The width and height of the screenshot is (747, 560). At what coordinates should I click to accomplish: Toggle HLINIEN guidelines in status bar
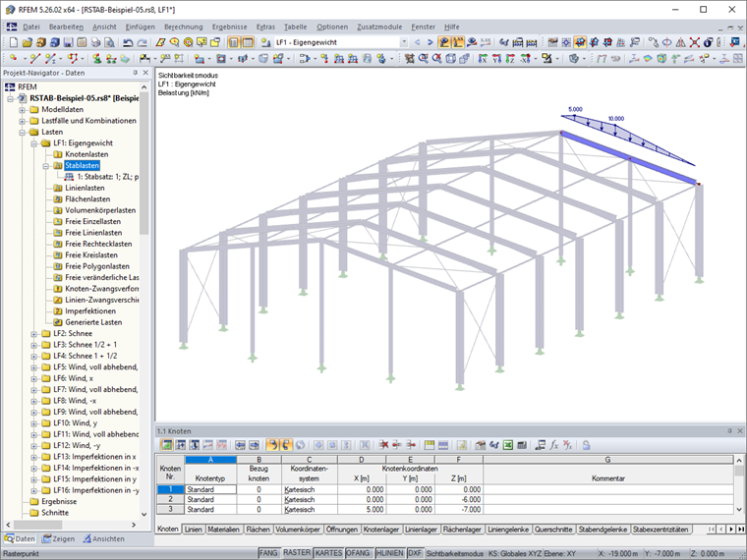click(x=389, y=553)
